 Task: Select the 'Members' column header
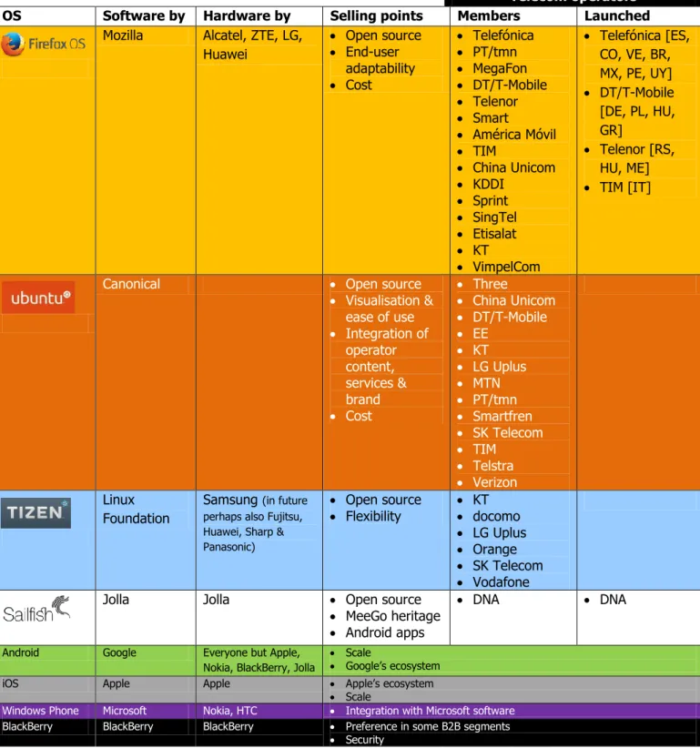[489, 16]
